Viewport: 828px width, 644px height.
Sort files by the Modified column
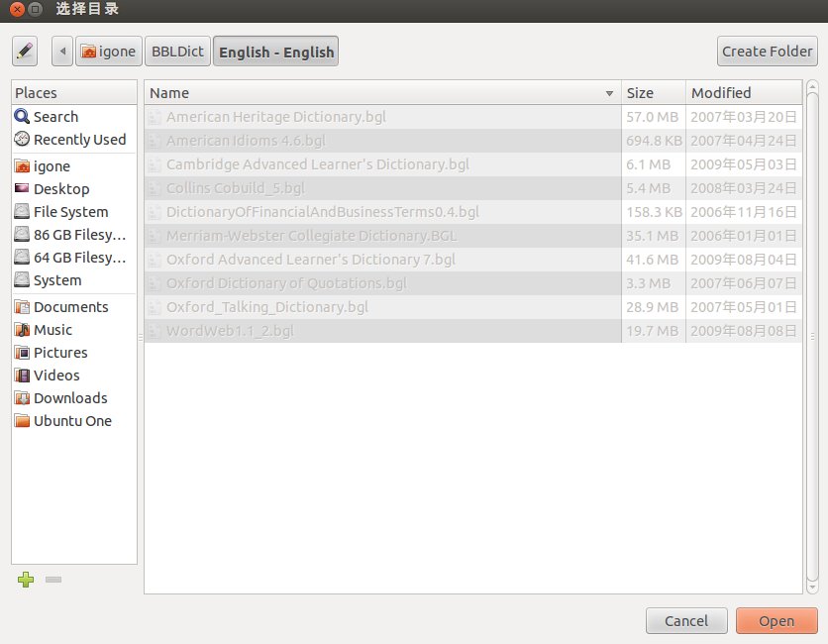744,92
